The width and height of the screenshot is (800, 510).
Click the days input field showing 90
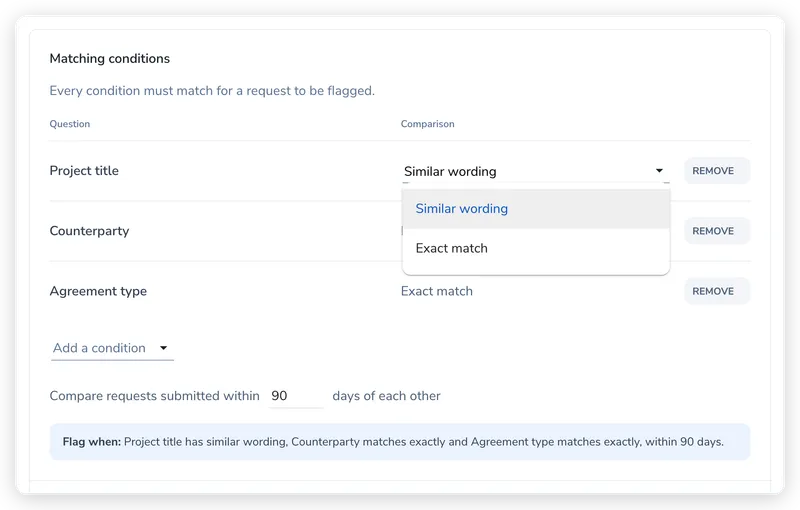coord(296,396)
